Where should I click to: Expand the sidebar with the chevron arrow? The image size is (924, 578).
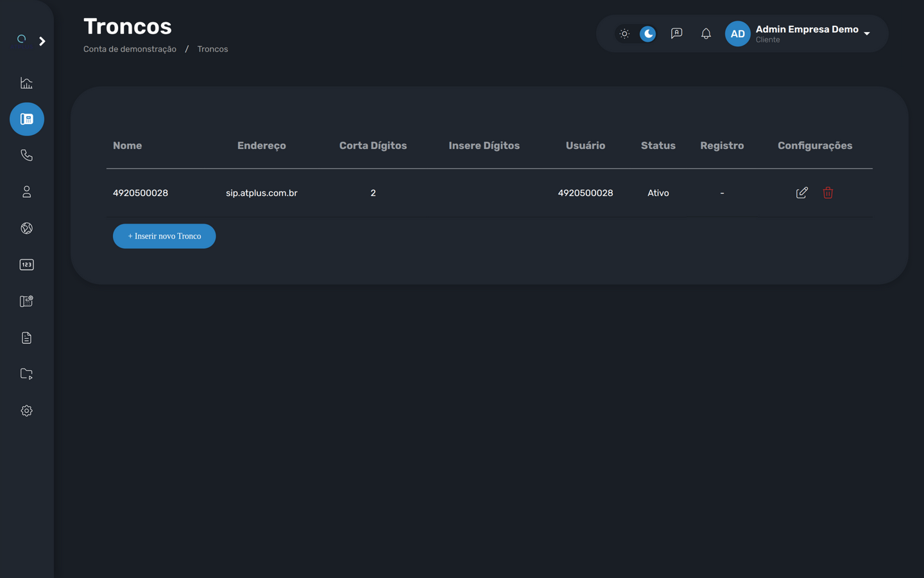point(42,41)
